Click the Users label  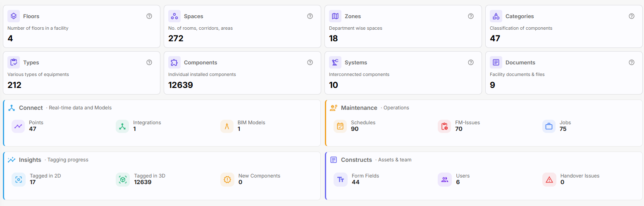pyautogui.click(x=463, y=176)
